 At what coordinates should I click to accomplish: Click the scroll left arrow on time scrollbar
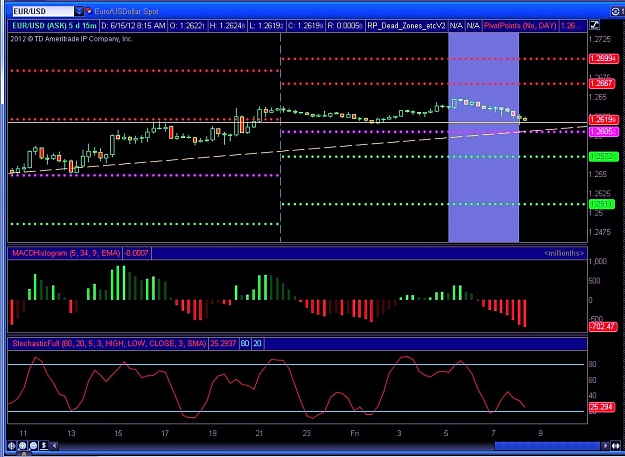(55, 445)
